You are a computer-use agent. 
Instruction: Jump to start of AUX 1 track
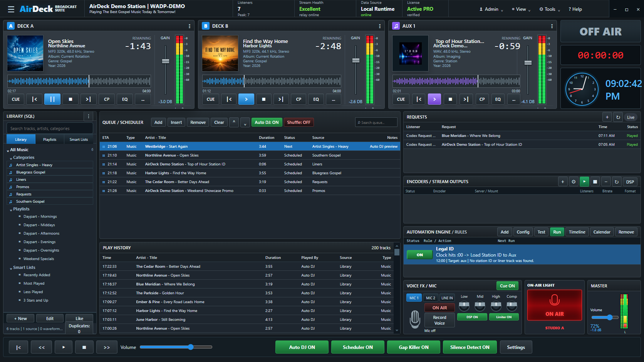(x=419, y=99)
